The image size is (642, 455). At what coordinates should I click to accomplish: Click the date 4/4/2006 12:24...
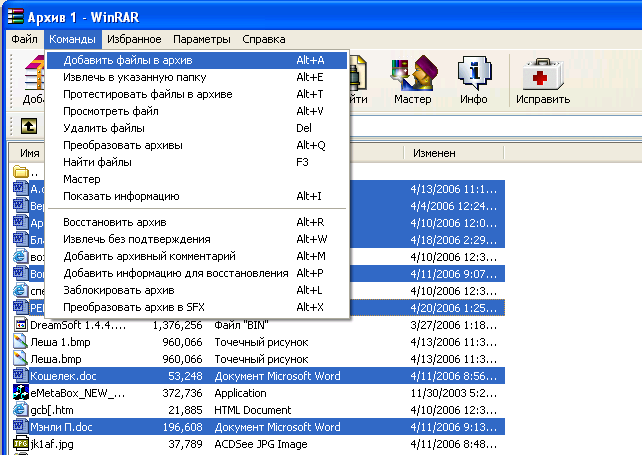pyautogui.click(x=453, y=206)
